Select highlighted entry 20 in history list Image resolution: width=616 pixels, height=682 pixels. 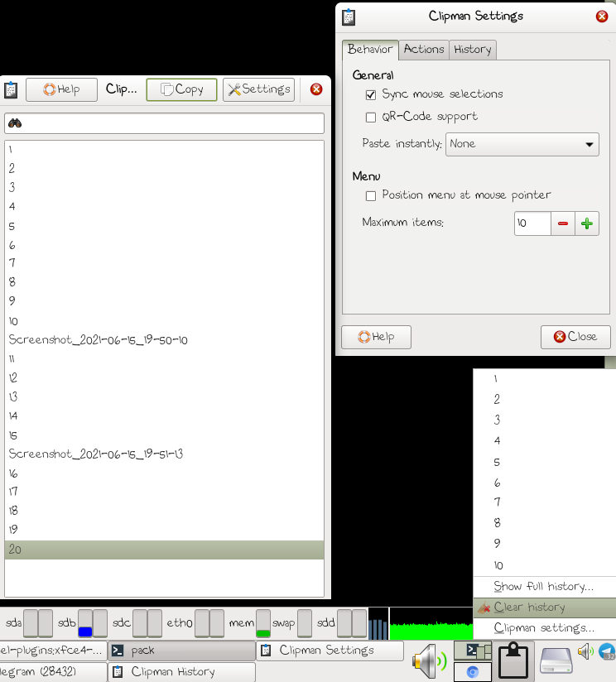pos(165,550)
